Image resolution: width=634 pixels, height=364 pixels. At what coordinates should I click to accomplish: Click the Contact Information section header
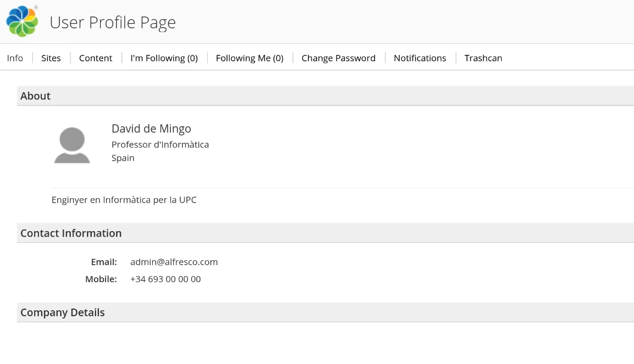coord(71,233)
